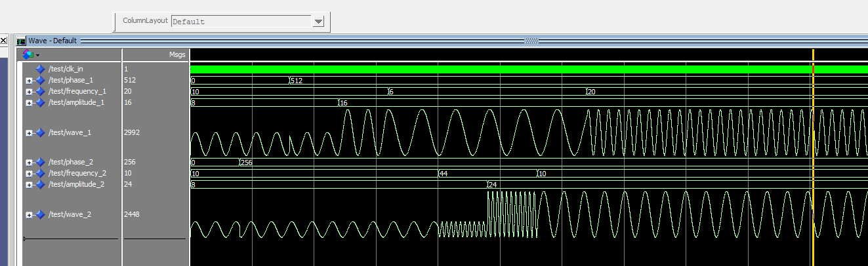Click the /test/amplitude_2 diamond icon
Viewport: 868px width, 266px height.
click(41, 185)
